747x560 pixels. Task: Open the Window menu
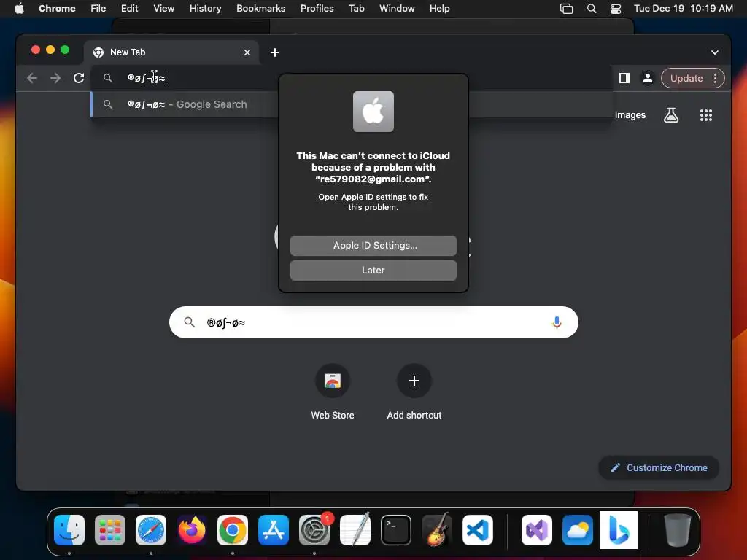click(x=397, y=9)
